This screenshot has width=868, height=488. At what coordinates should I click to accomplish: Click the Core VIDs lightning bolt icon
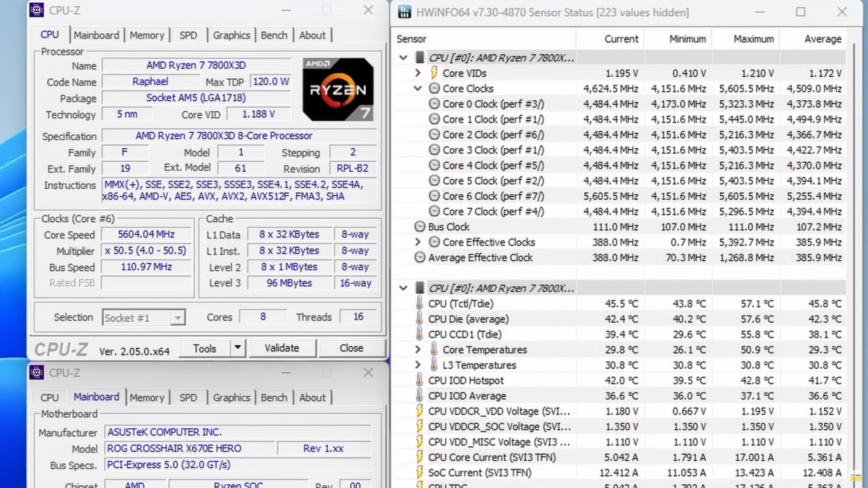click(x=434, y=73)
